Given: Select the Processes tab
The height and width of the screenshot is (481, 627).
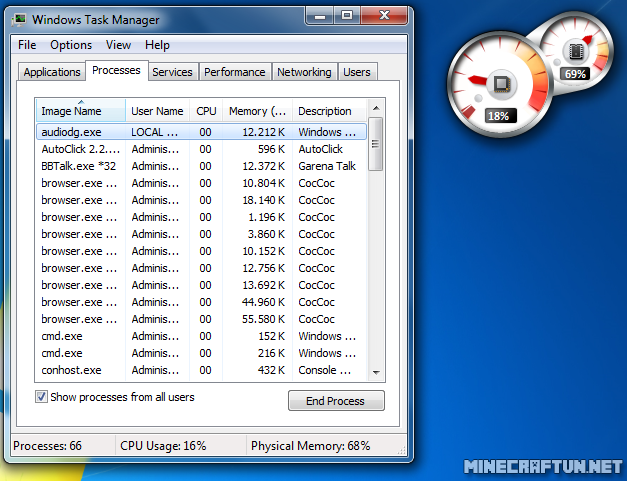Looking at the screenshot, I should pyautogui.click(x=116, y=70).
